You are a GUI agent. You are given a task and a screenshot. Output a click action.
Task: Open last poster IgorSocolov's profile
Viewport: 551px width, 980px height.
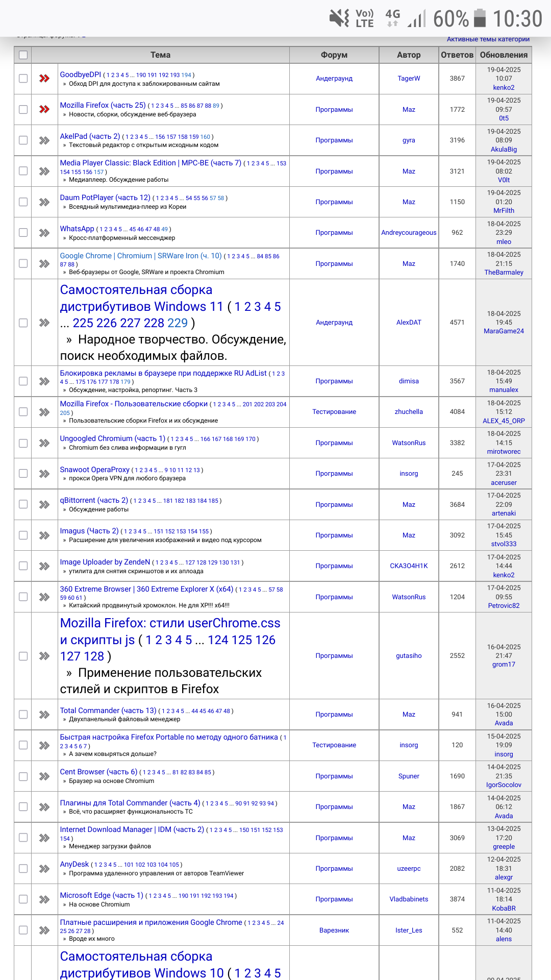point(504,785)
